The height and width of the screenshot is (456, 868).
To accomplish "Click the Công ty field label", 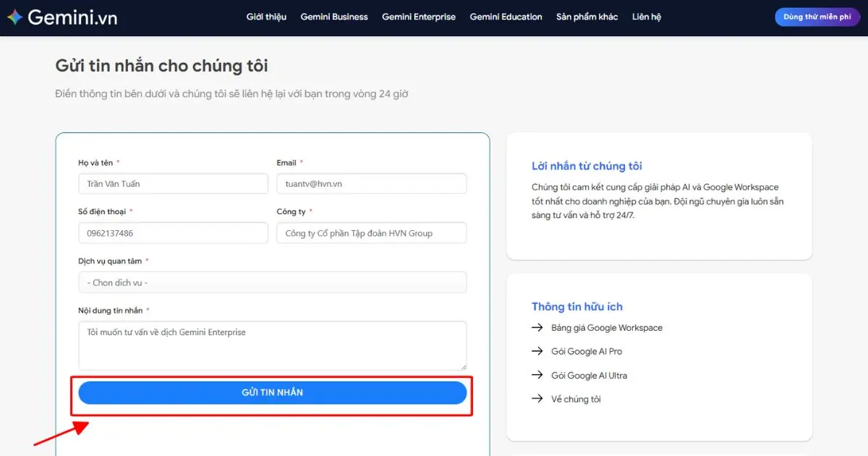I will coord(292,211).
